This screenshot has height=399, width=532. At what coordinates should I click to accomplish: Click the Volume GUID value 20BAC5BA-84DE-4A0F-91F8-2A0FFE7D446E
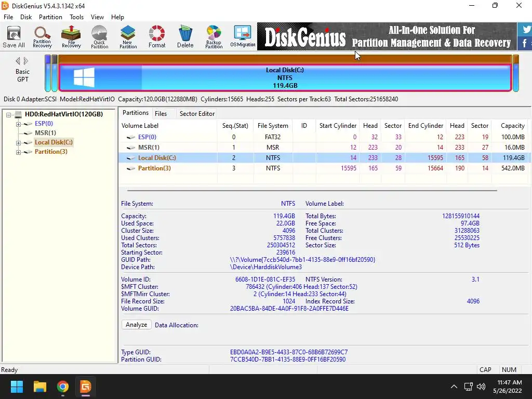pos(289,309)
